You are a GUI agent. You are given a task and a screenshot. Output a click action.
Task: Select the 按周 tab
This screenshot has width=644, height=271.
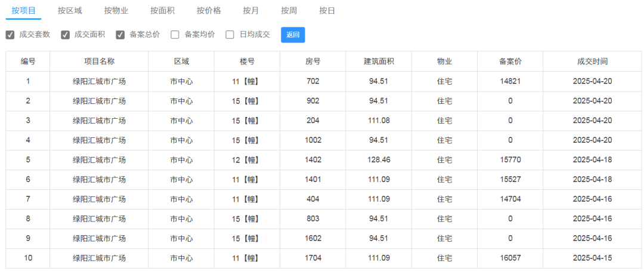pos(289,11)
